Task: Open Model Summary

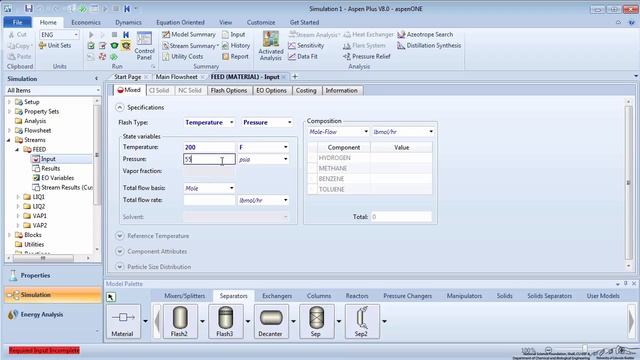Action: [x=189, y=35]
